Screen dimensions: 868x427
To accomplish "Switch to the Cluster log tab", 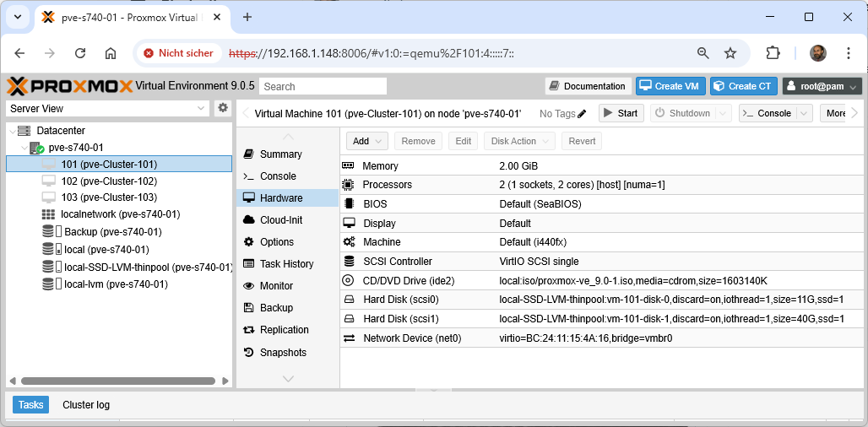I will tap(86, 405).
